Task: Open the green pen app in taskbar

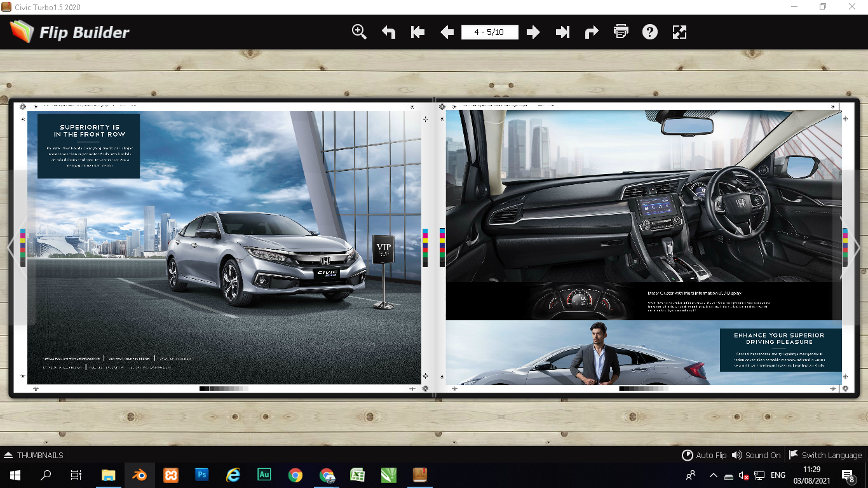Action: (389, 475)
